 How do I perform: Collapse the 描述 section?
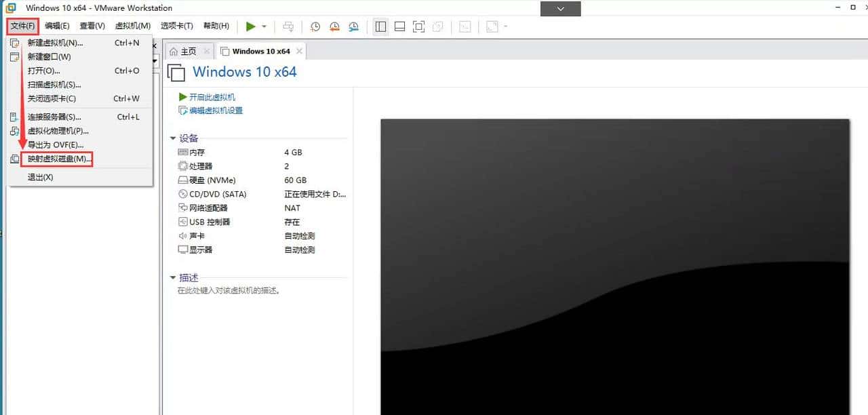point(174,277)
